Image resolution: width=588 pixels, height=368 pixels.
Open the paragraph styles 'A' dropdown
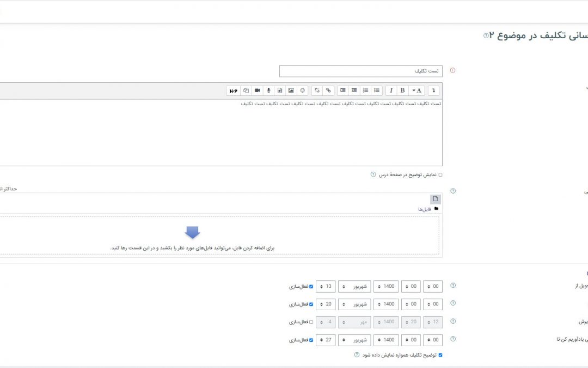[x=417, y=91]
